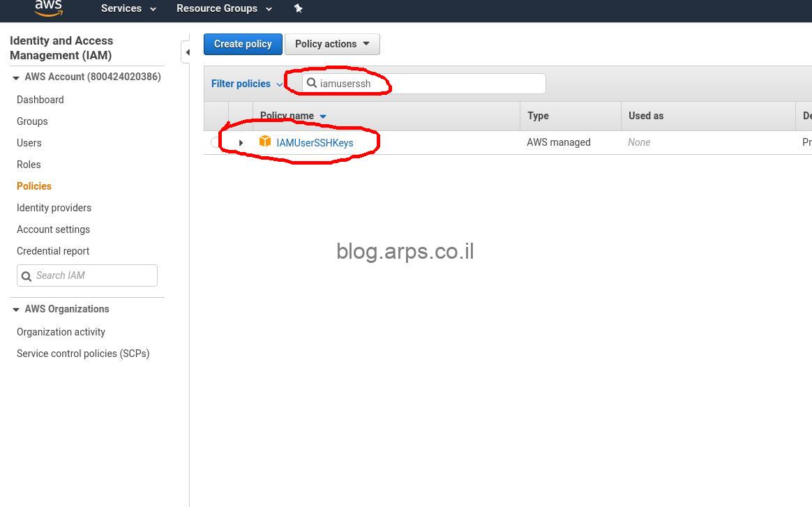The height and width of the screenshot is (507, 812).
Task: Expand the IAMUserSSHKeys policy row triangle
Action: click(241, 142)
